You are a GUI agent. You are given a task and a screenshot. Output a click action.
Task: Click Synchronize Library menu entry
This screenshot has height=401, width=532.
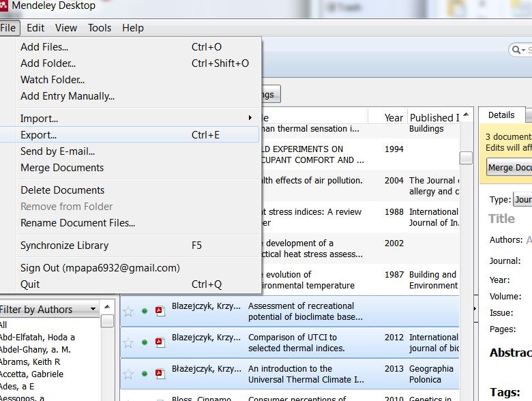(x=130, y=246)
